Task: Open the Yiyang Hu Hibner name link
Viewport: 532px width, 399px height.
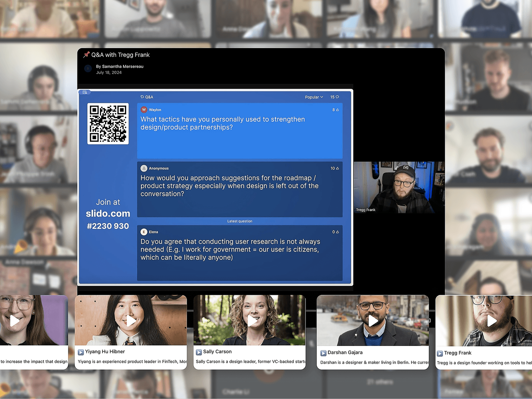Action: point(105,352)
